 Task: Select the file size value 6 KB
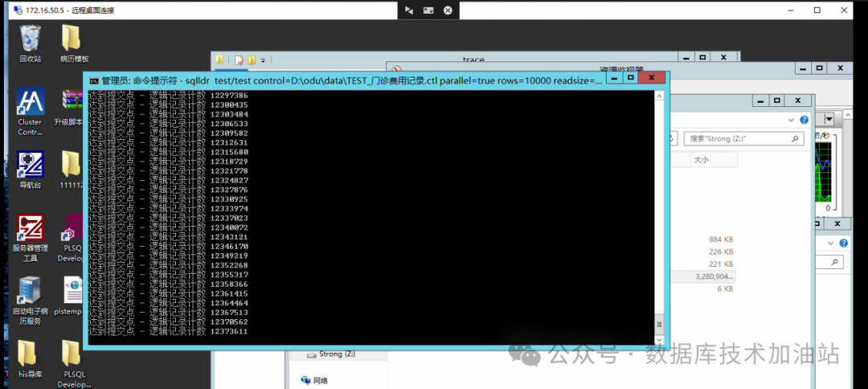point(725,289)
